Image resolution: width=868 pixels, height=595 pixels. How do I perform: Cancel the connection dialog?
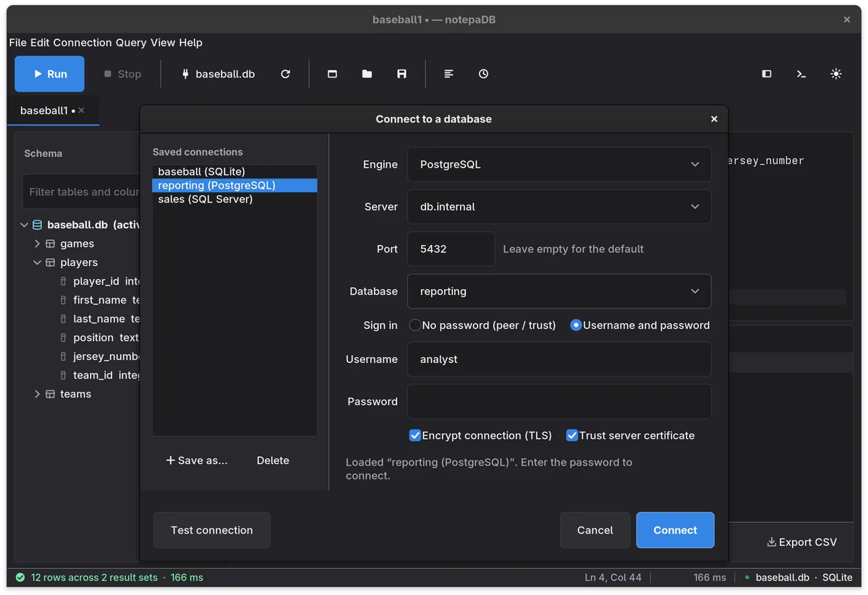pyautogui.click(x=595, y=530)
